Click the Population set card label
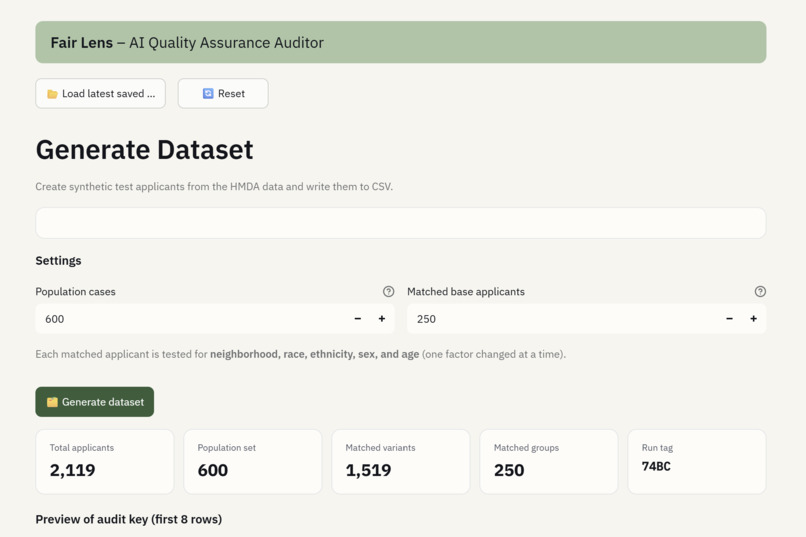 click(x=227, y=448)
